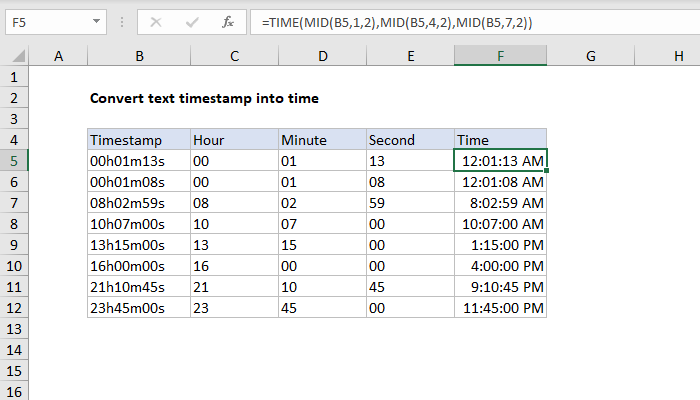Select the 11:45:00 PM time cell
The width and height of the screenshot is (700, 400).
500,308
